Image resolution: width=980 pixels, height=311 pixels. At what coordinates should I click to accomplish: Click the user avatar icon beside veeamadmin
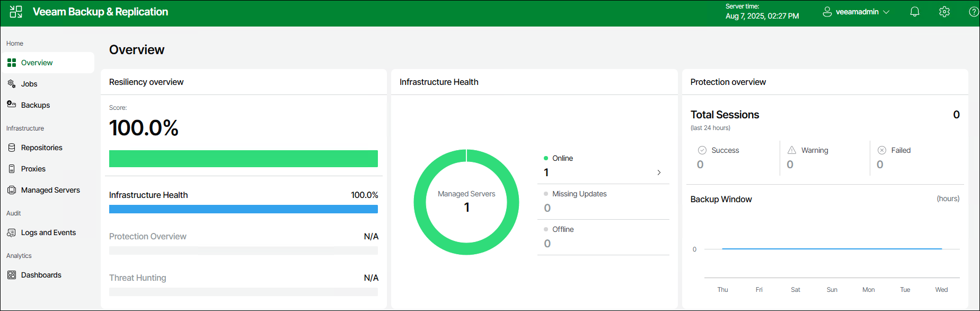pos(827,12)
